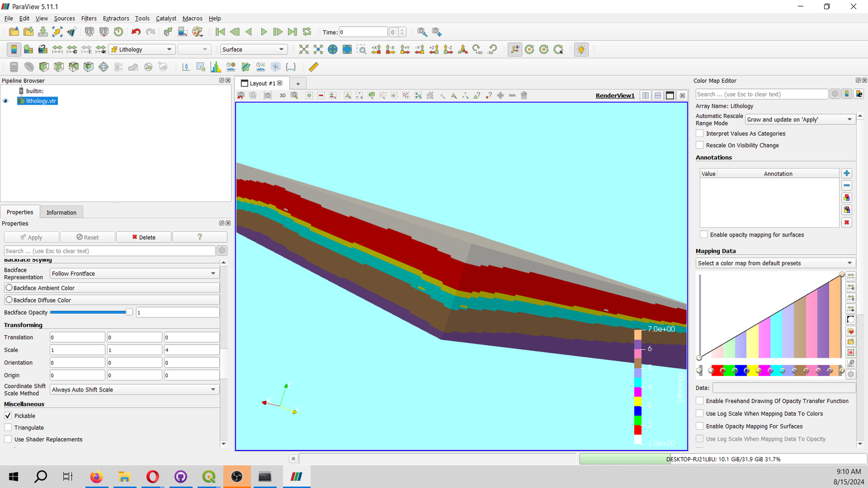This screenshot has width=868, height=488.
Task: Switch to the Information tab
Action: click(61, 212)
